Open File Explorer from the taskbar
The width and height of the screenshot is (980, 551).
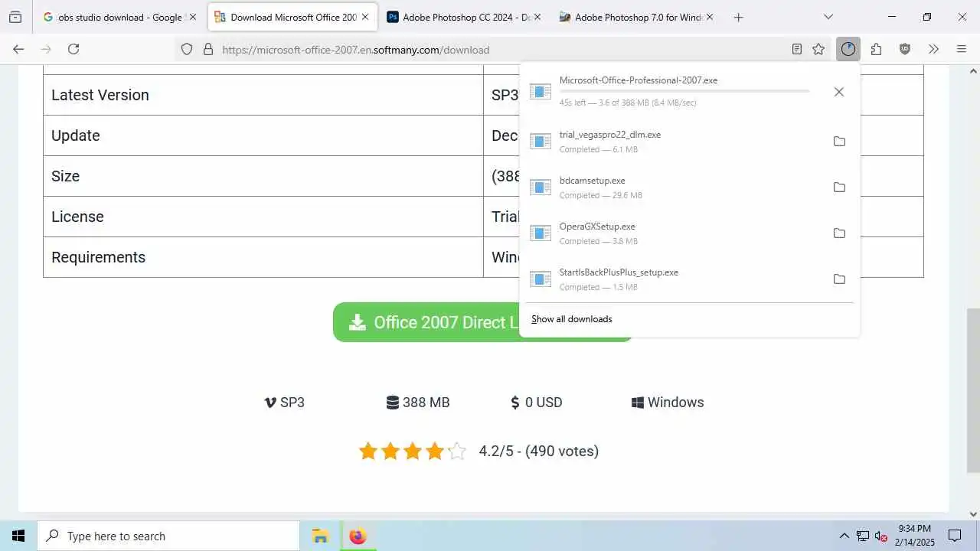point(320,536)
